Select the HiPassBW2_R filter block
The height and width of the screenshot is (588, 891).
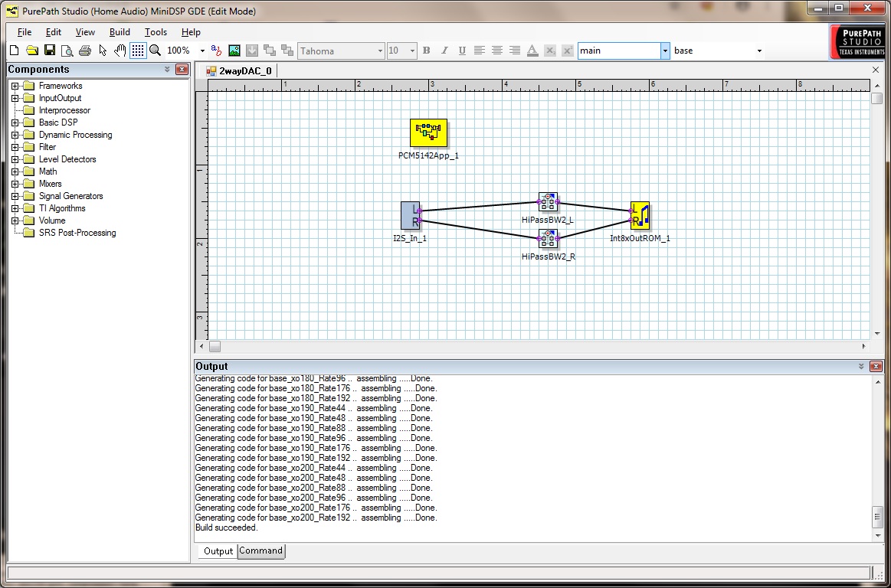[x=548, y=239]
